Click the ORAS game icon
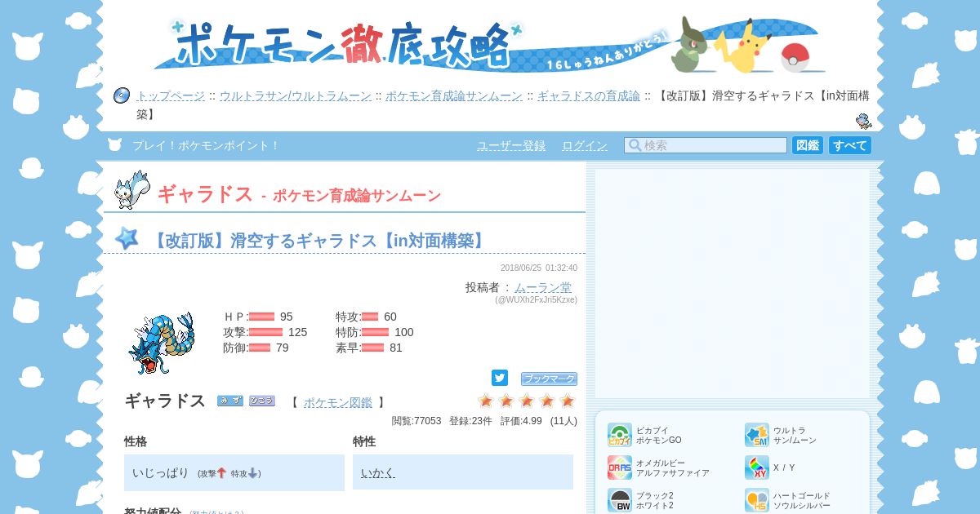 click(620, 467)
